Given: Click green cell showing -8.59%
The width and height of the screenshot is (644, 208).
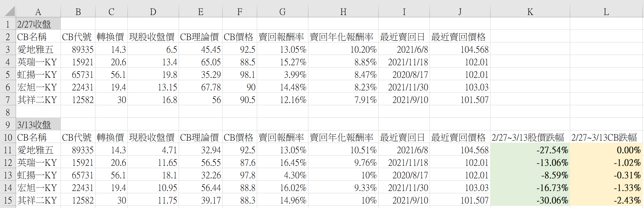Looking at the screenshot, I should 530,175.
